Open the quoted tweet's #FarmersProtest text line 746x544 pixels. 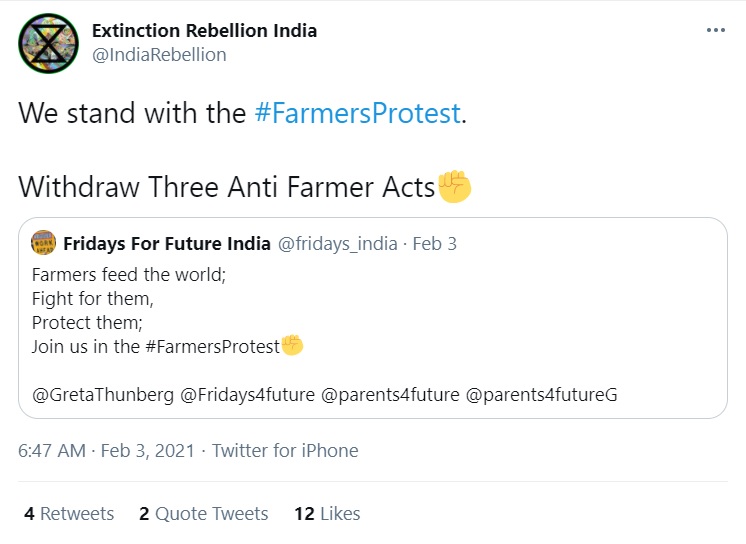[x=156, y=347]
